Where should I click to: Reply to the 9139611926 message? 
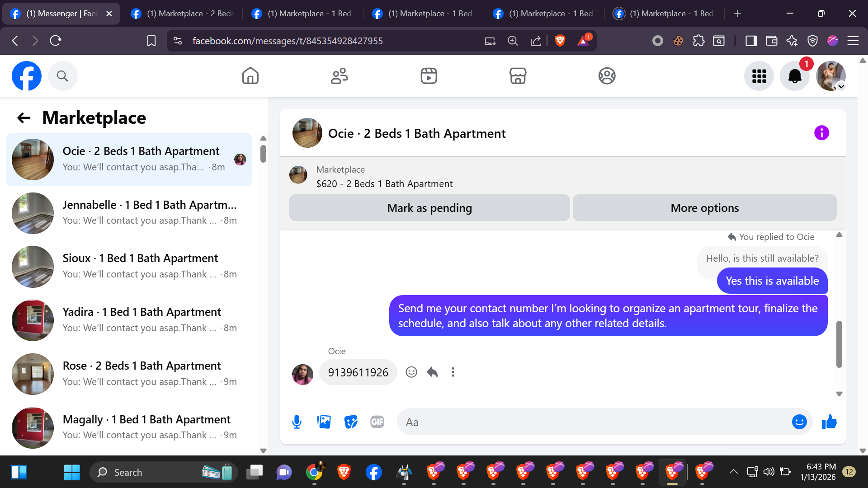click(x=432, y=372)
